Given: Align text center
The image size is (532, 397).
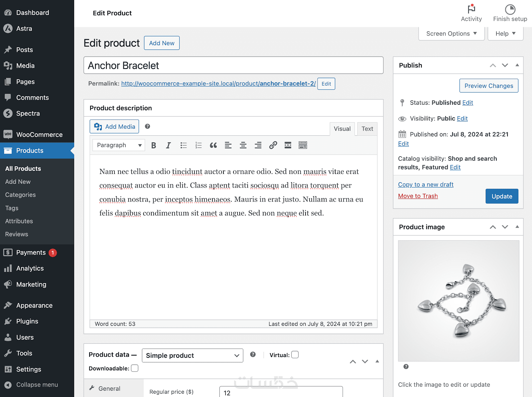Looking at the screenshot, I should tap(243, 145).
